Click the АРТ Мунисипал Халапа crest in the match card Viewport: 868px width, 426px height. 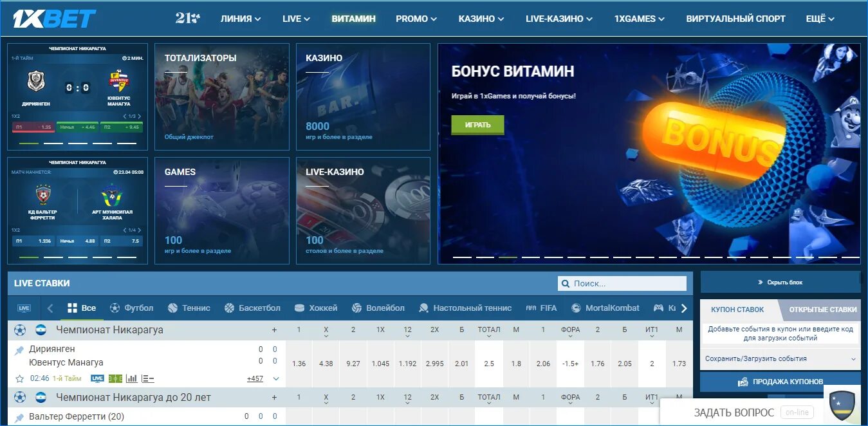click(x=112, y=195)
